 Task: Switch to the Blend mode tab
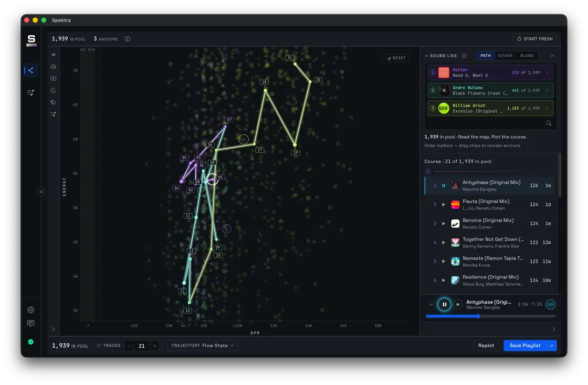(527, 56)
